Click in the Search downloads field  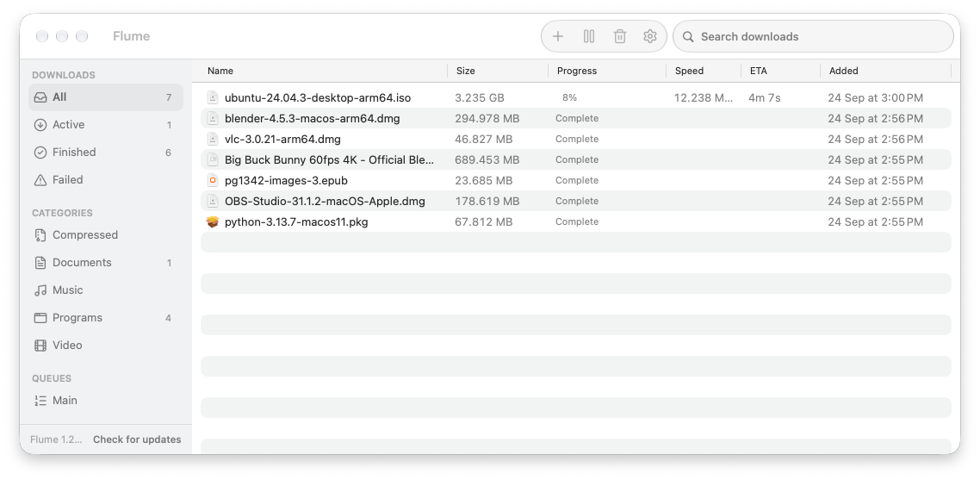click(813, 36)
